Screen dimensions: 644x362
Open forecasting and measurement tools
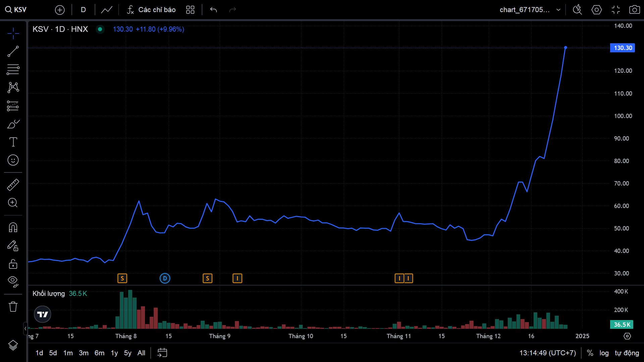click(13, 106)
